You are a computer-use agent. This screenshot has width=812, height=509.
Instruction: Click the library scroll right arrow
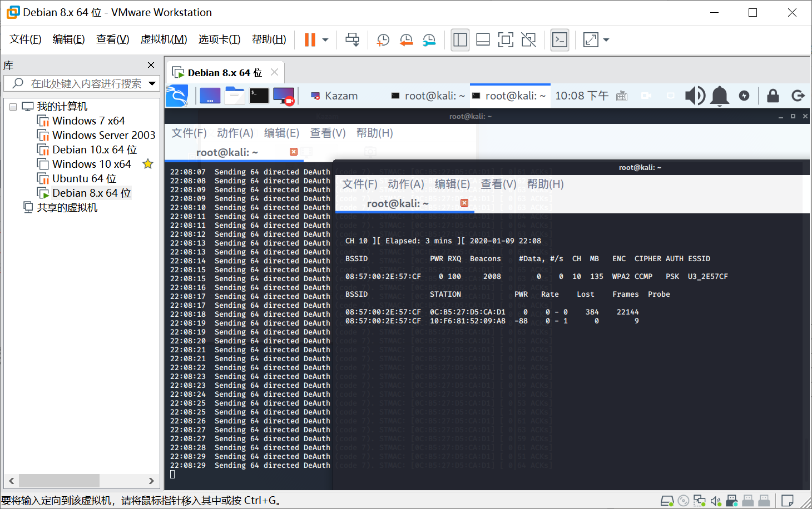[x=151, y=481]
